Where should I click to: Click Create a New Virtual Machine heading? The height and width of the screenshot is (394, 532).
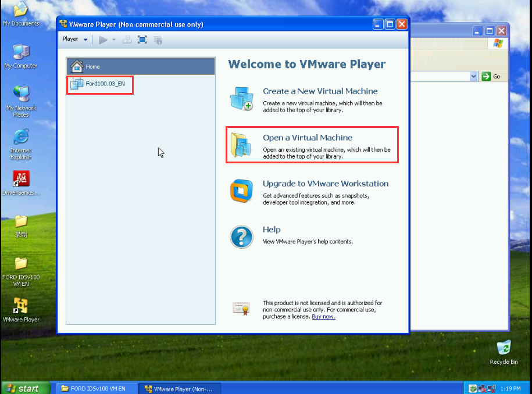point(320,91)
